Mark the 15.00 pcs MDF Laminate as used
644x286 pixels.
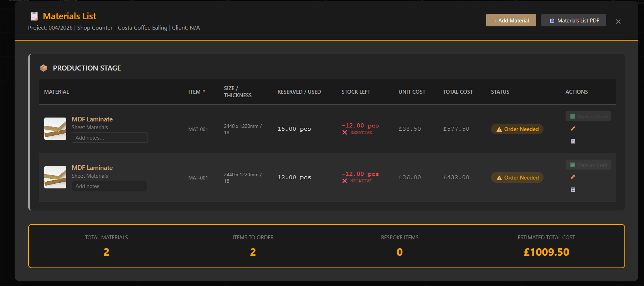coord(588,116)
